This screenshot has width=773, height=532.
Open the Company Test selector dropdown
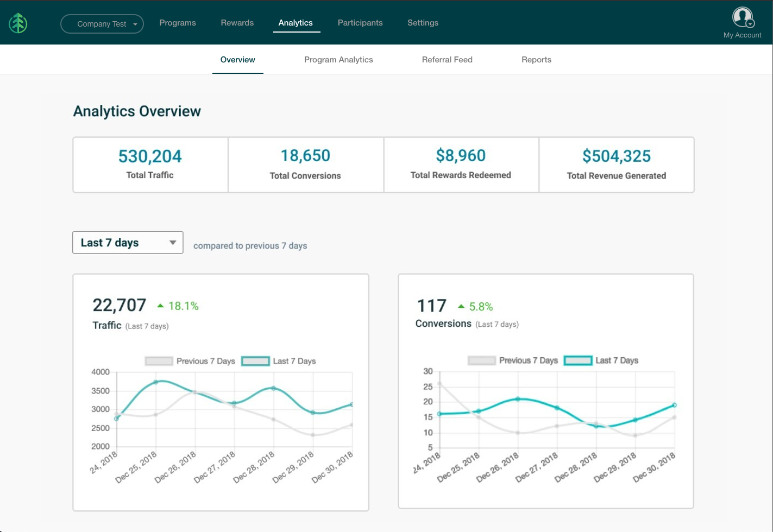point(102,24)
